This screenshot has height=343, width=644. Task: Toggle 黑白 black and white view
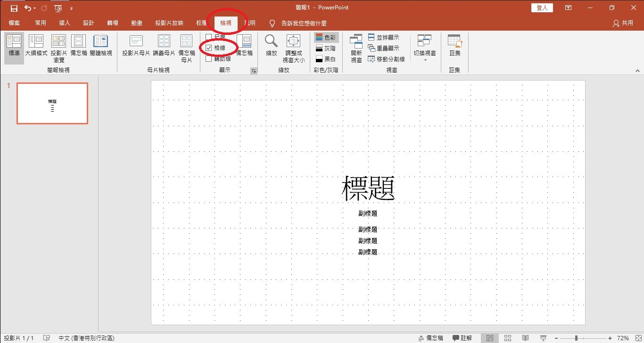[326, 58]
